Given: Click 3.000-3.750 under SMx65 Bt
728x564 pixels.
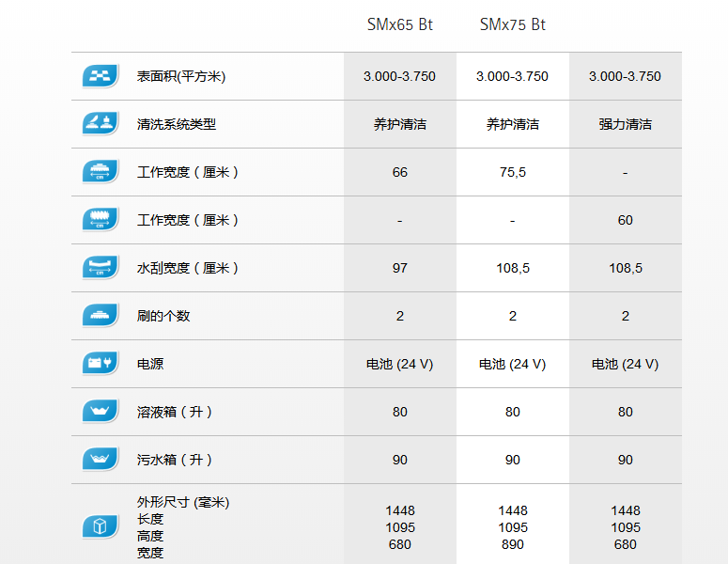Looking at the screenshot, I should pos(400,76).
